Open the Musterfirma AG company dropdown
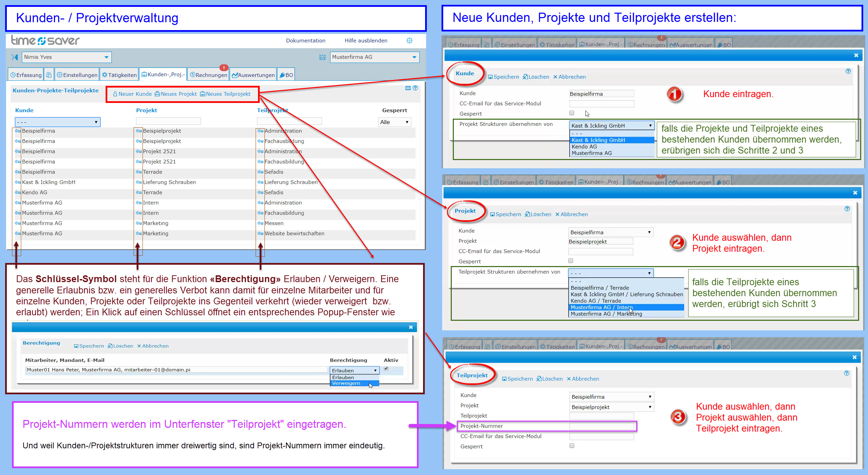Image resolution: width=868 pixels, height=475 pixels. pyautogui.click(x=375, y=57)
